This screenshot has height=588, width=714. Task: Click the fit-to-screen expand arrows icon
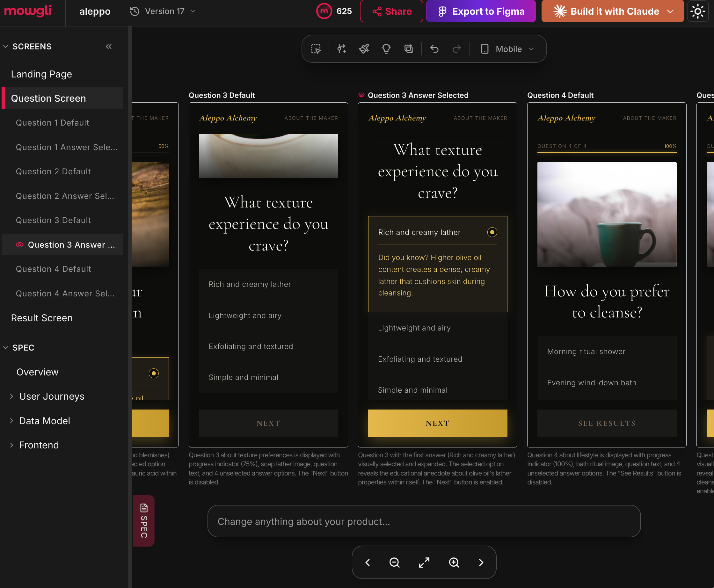[x=424, y=563]
